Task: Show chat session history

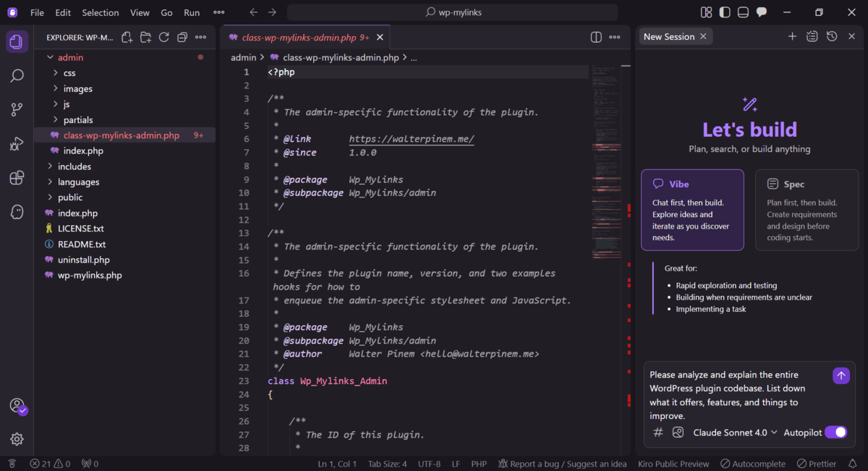Action: point(832,36)
